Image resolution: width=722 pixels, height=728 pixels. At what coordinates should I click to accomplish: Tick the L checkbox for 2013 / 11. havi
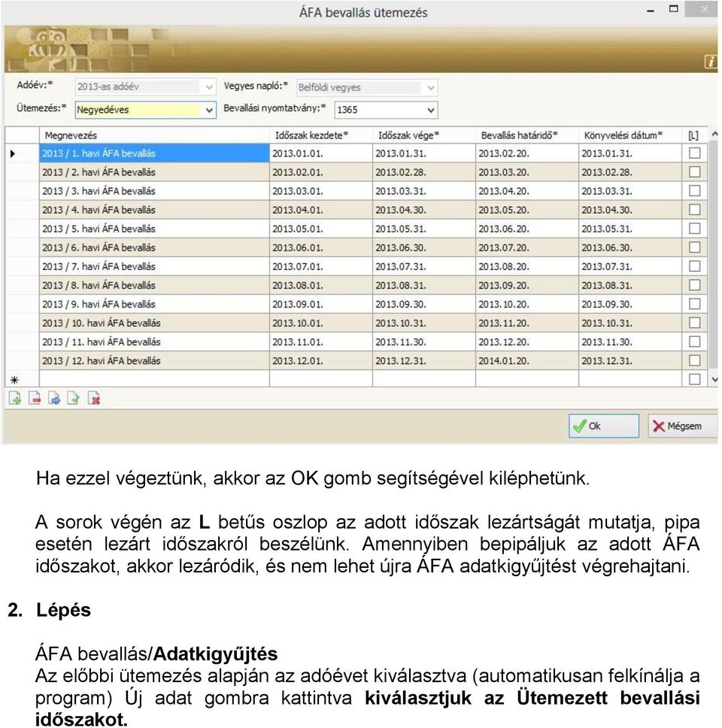tap(695, 341)
